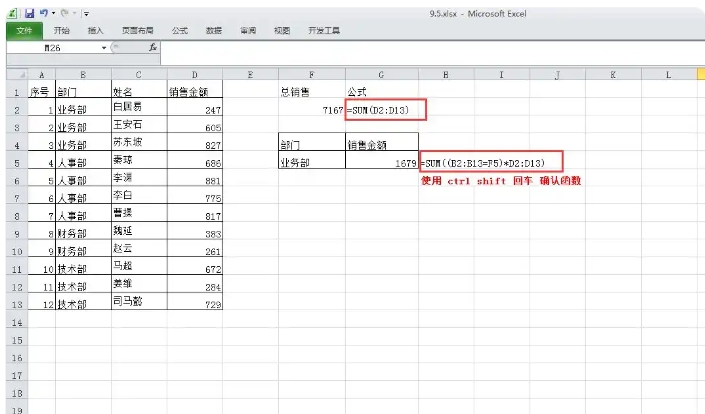
Task: Click the 总销售 label cell
Action: click(x=312, y=89)
